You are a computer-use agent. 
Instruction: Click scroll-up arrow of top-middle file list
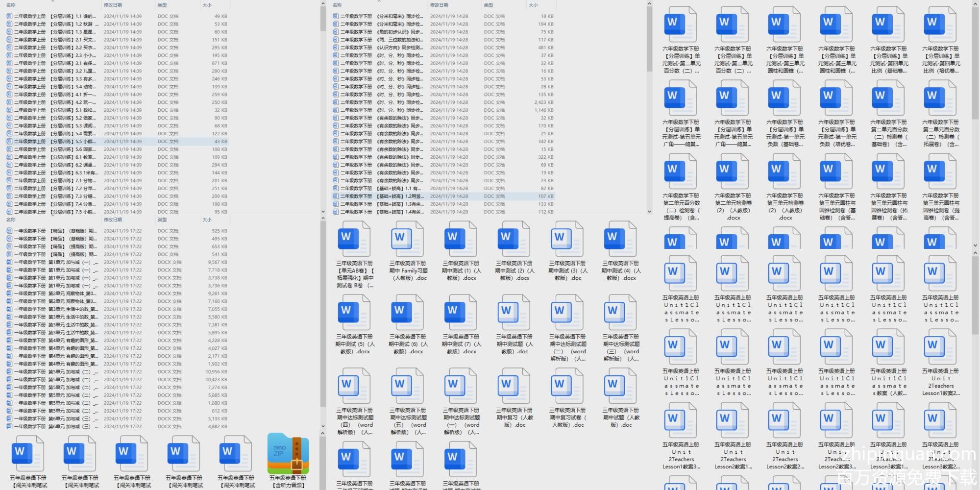point(649,4)
